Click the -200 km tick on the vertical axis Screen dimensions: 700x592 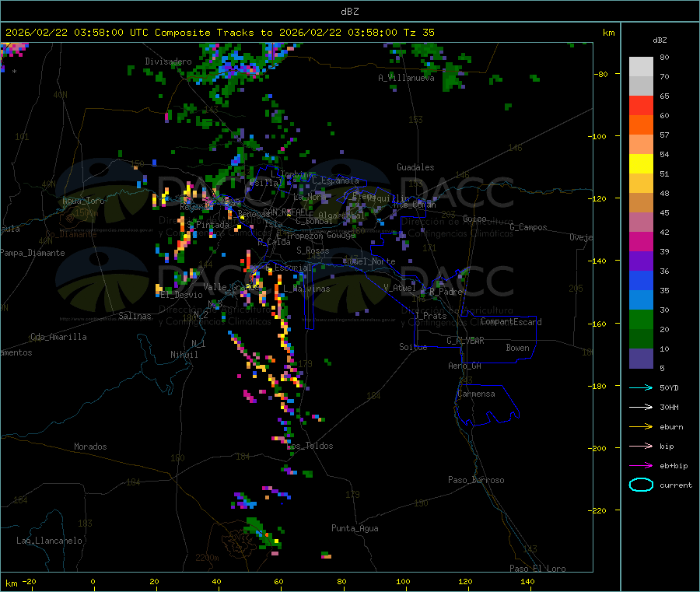point(598,448)
